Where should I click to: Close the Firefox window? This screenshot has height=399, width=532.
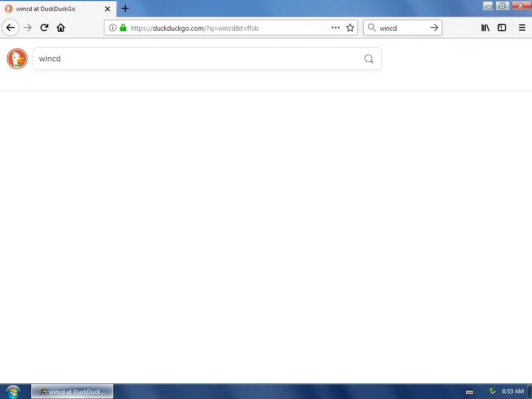(521, 6)
